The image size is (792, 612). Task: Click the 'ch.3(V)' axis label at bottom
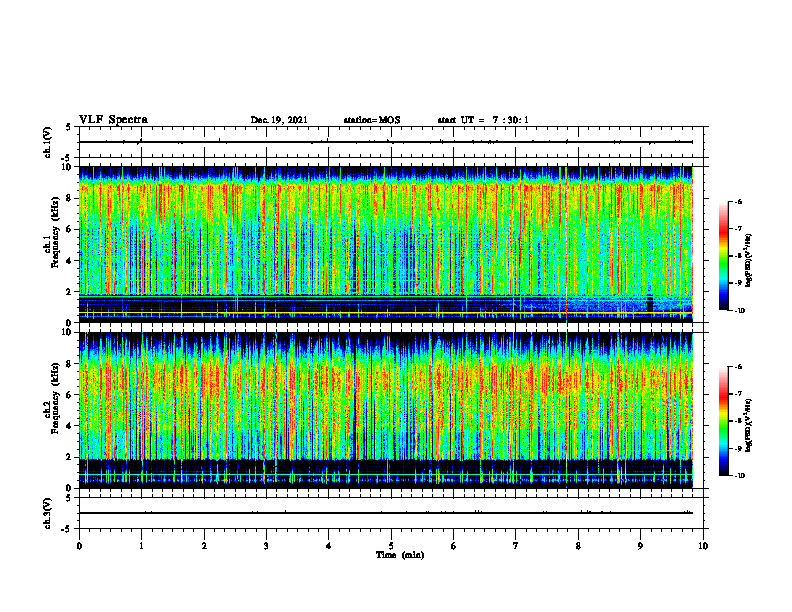[x=48, y=513]
